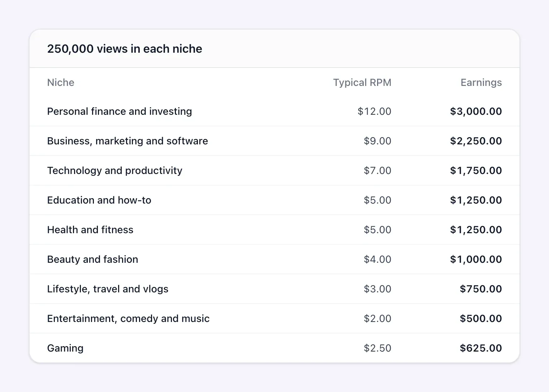Click Health and fitness $1,250.00 earnings
This screenshot has width=549, height=392.
476,230
